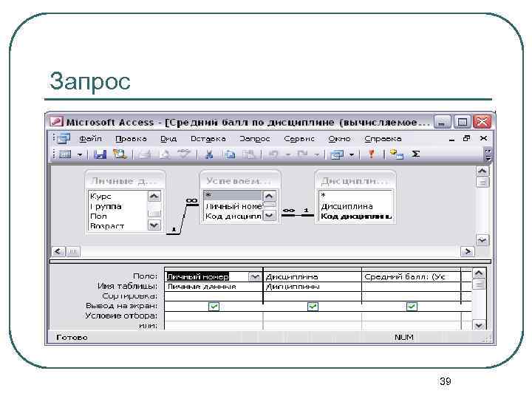Cut selection with the scissors icon
532x399 pixels.
(209, 154)
